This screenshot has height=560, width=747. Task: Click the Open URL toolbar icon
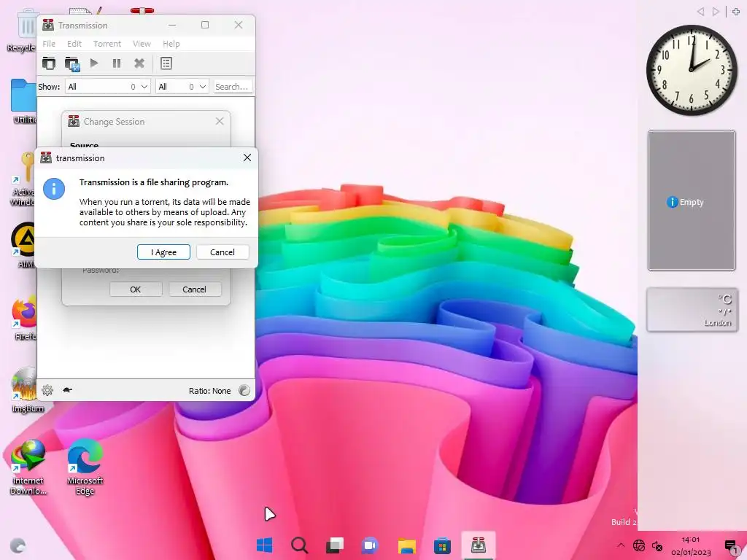click(72, 63)
